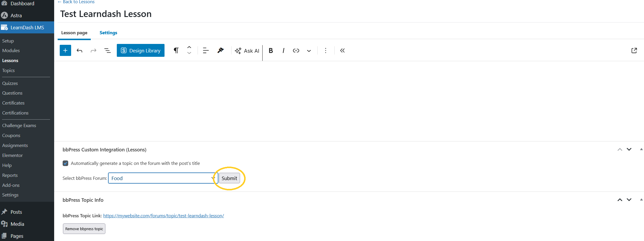The height and width of the screenshot is (241, 644).
Task: Click the view lesson external link icon
Action: [x=634, y=50]
